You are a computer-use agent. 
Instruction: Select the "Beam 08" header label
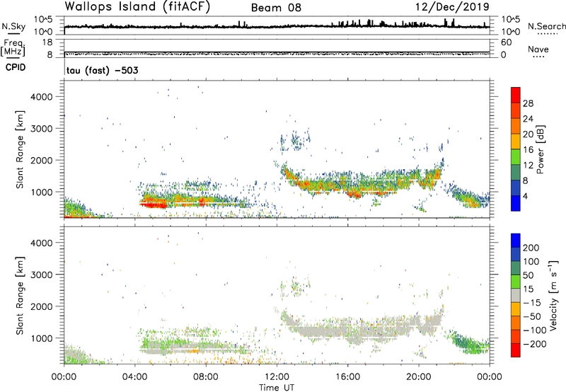click(x=276, y=8)
